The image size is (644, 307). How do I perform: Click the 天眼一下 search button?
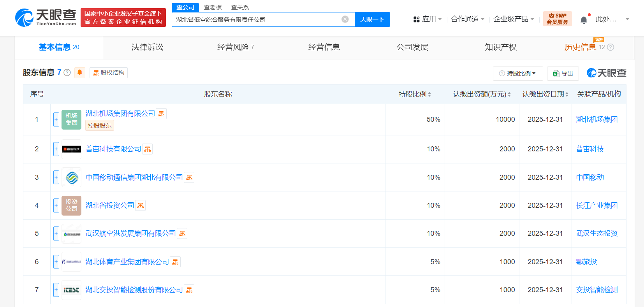pyautogui.click(x=372, y=19)
